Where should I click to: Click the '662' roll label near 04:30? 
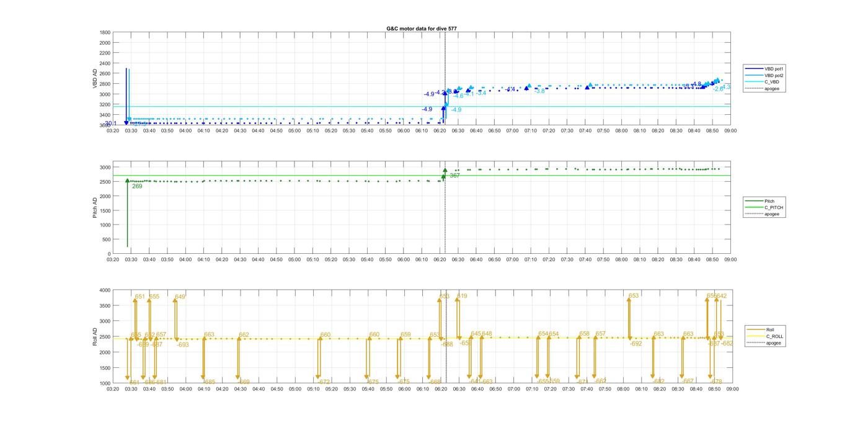pyautogui.click(x=244, y=334)
